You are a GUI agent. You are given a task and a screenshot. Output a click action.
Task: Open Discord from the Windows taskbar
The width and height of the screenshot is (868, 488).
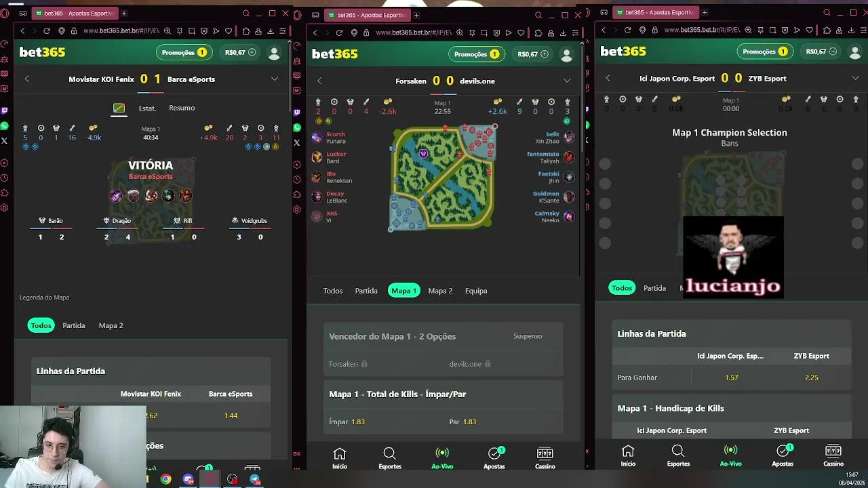click(188, 479)
